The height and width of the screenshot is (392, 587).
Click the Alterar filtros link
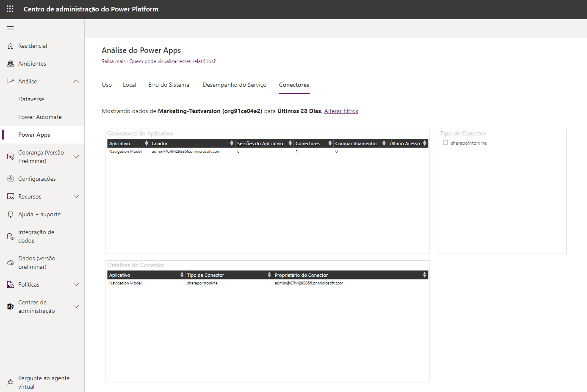click(x=341, y=111)
